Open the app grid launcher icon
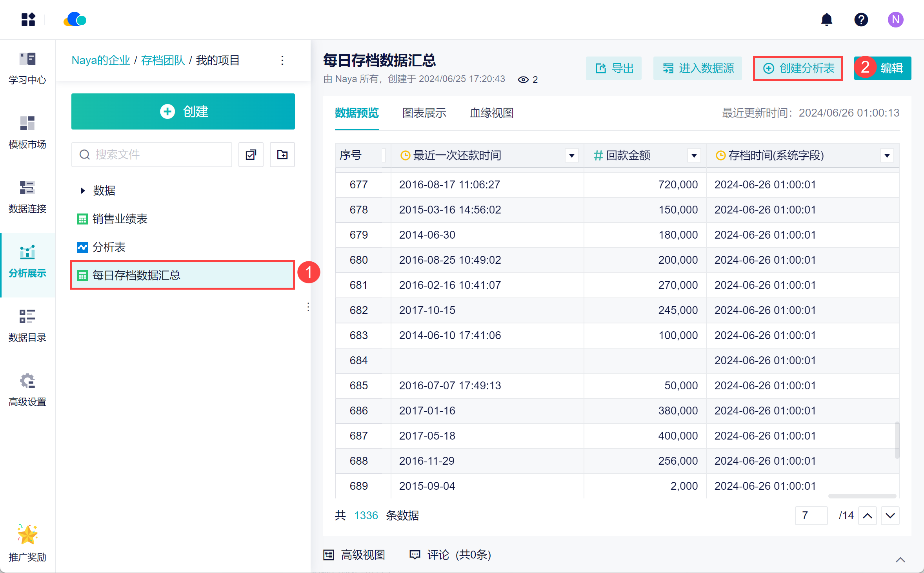This screenshot has height=573, width=924. [28, 20]
